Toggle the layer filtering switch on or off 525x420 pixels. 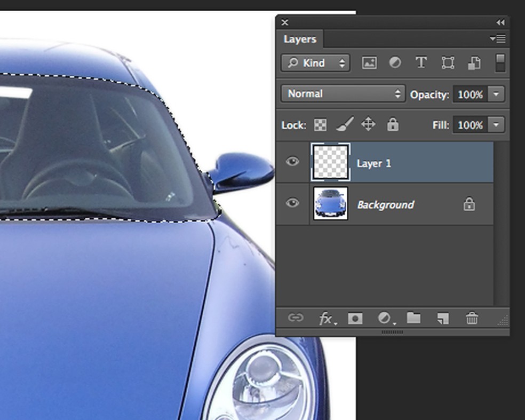click(x=500, y=62)
